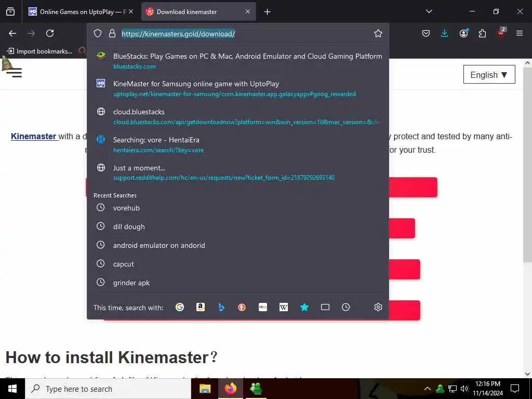This screenshot has height=399, width=532.
Task: Select recent search capcut
Action: [237, 263]
